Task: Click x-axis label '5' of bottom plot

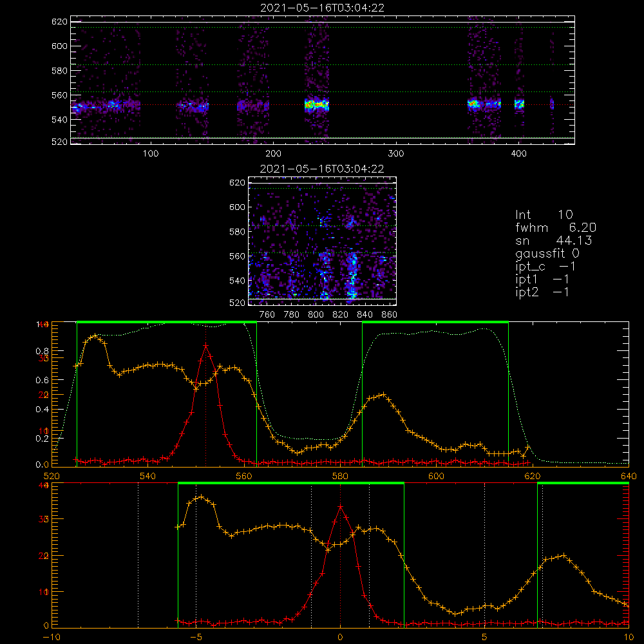Action: 485,638
